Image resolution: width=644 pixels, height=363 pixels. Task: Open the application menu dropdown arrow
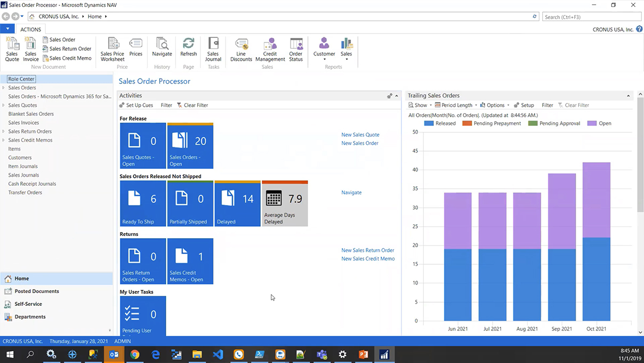point(7,29)
